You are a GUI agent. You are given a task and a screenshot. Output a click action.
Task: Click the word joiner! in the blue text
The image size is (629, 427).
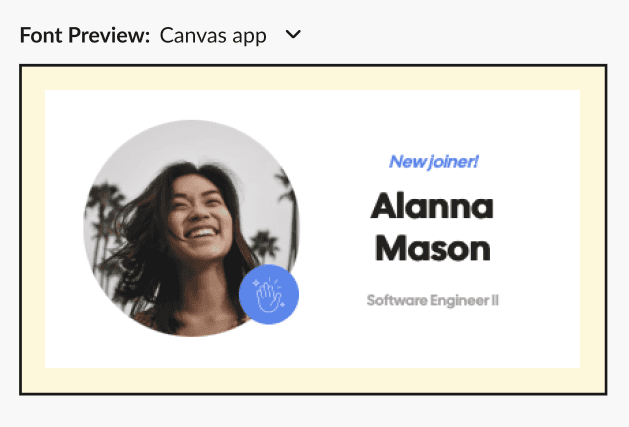pyautogui.click(x=453, y=162)
